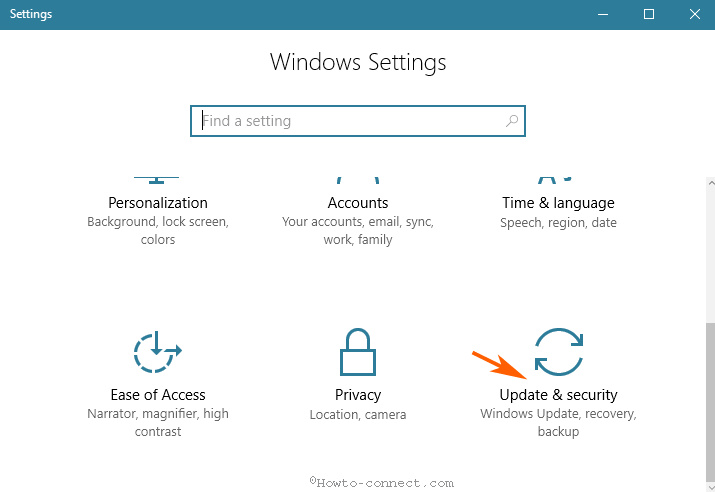The height and width of the screenshot is (492, 715).
Task: Maximize the Settings window
Action: 648,14
